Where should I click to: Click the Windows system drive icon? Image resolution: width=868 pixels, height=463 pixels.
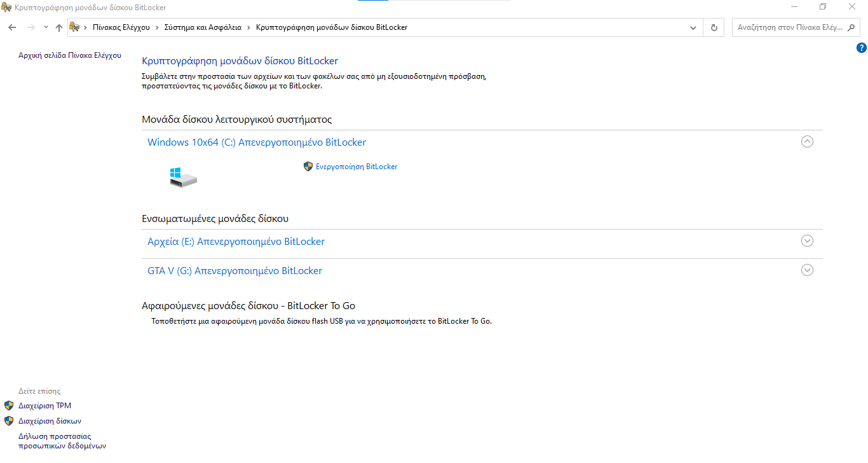click(184, 177)
